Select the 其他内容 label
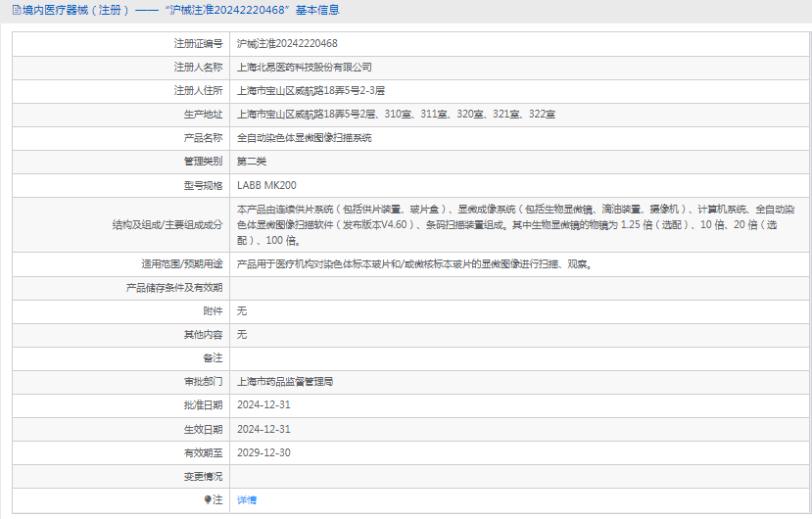This screenshot has height=519, width=812. click(x=203, y=335)
